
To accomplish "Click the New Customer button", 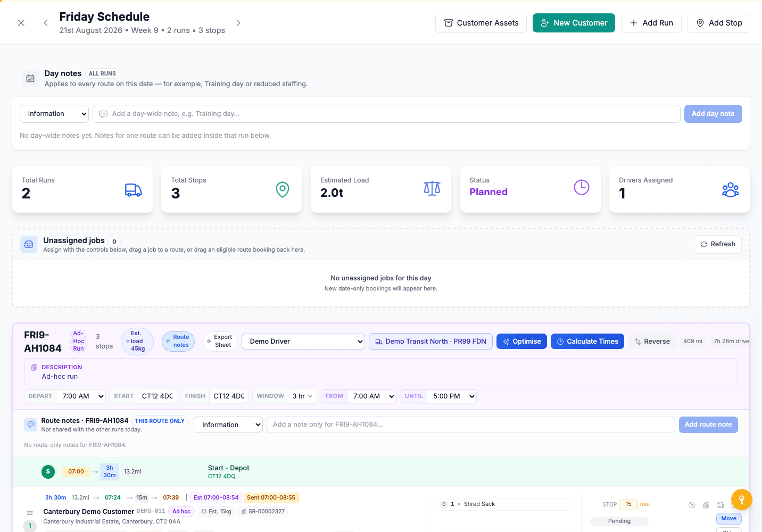I will click(x=574, y=23).
